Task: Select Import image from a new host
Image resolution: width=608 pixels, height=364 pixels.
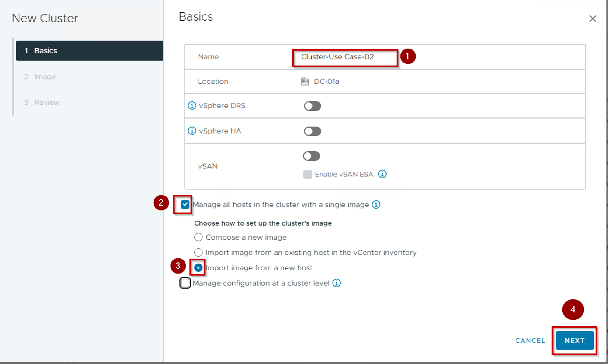Action: 198,268
